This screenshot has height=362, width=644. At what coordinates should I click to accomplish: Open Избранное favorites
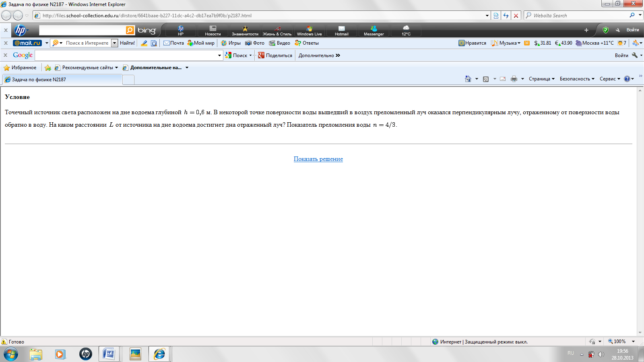20,68
